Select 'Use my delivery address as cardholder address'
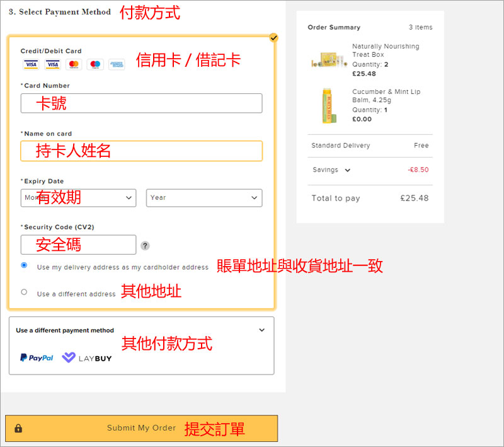The height and width of the screenshot is (447, 504). coord(24,265)
